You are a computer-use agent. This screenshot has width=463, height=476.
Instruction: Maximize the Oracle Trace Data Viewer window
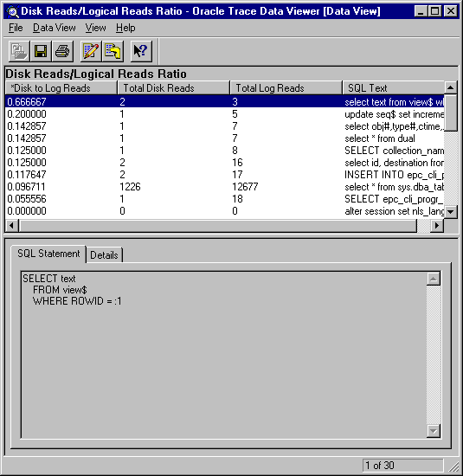[x=434, y=11]
